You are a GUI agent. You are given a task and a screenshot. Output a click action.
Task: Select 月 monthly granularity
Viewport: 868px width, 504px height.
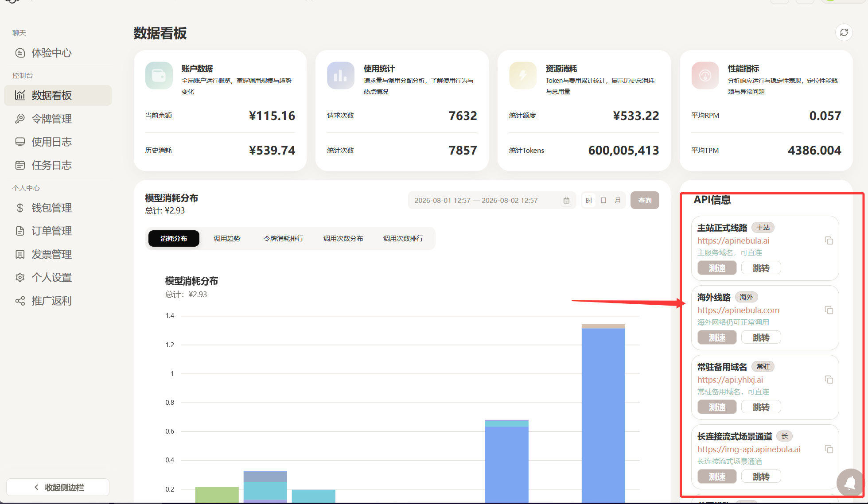pos(618,201)
